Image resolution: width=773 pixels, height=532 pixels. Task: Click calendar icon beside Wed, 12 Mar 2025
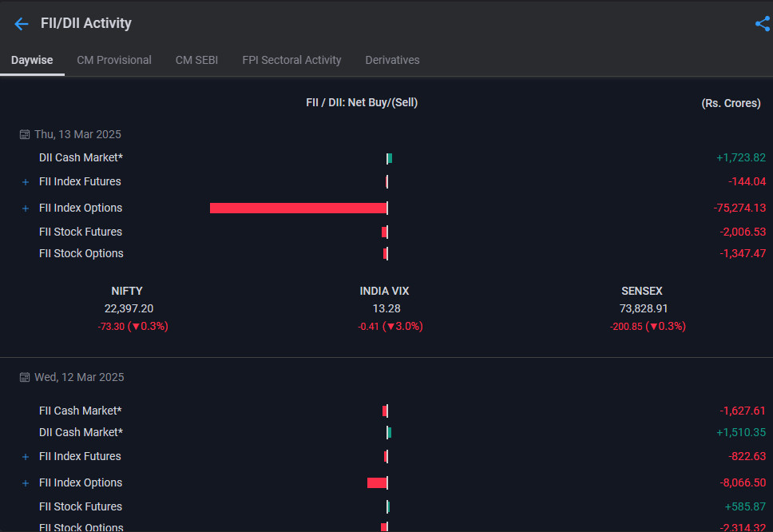(24, 377)
